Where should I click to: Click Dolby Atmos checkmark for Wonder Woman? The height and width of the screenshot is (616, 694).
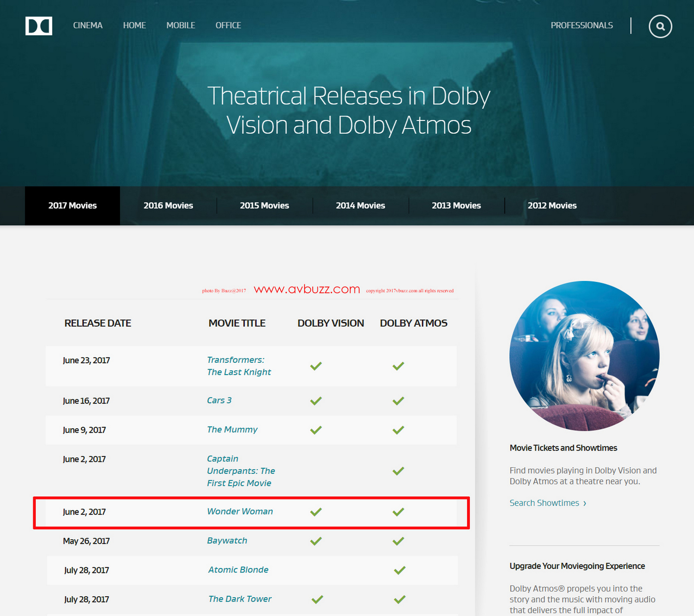click(398, 511)
